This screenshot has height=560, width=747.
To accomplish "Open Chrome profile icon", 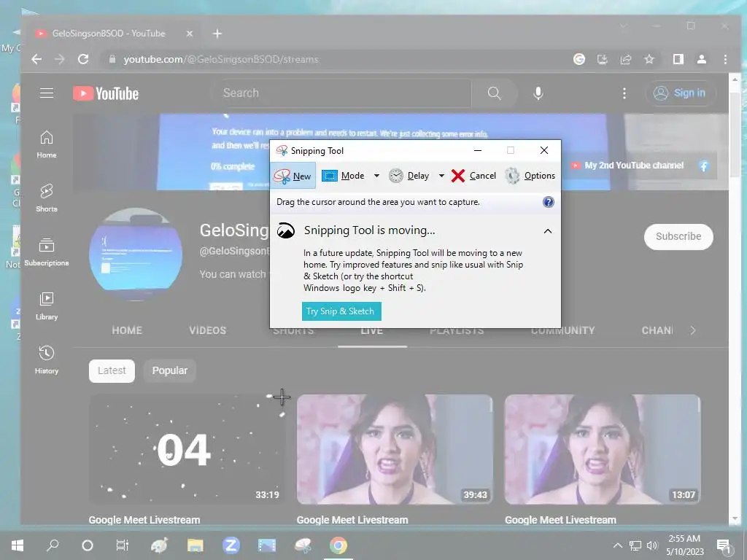I will click(x=702, y=59).
